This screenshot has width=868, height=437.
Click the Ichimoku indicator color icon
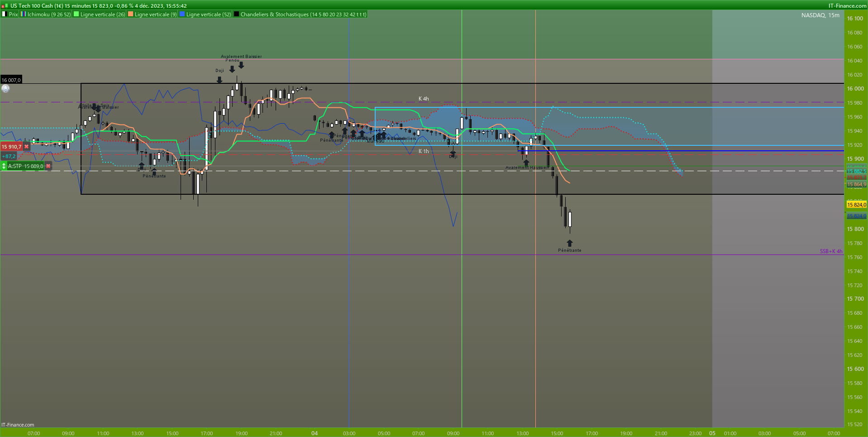24,14
